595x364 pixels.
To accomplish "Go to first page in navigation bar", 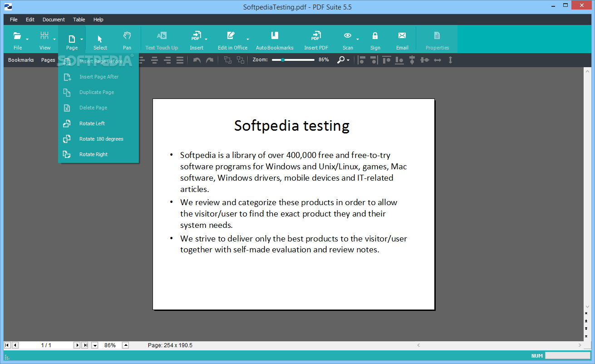I will pyautogui.click(x=7, y=345).
